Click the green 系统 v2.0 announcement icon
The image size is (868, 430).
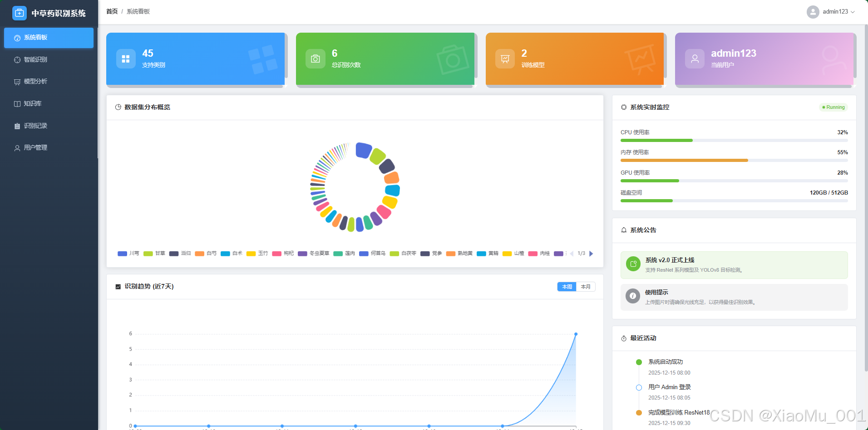click(x=633, y=264)
